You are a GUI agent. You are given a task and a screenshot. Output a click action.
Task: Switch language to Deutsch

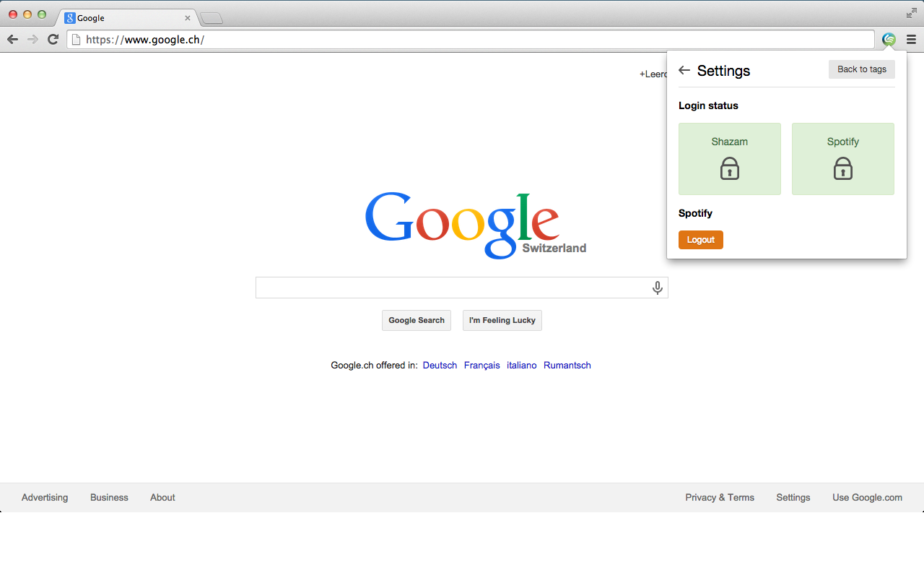click(x=440, y=366)
